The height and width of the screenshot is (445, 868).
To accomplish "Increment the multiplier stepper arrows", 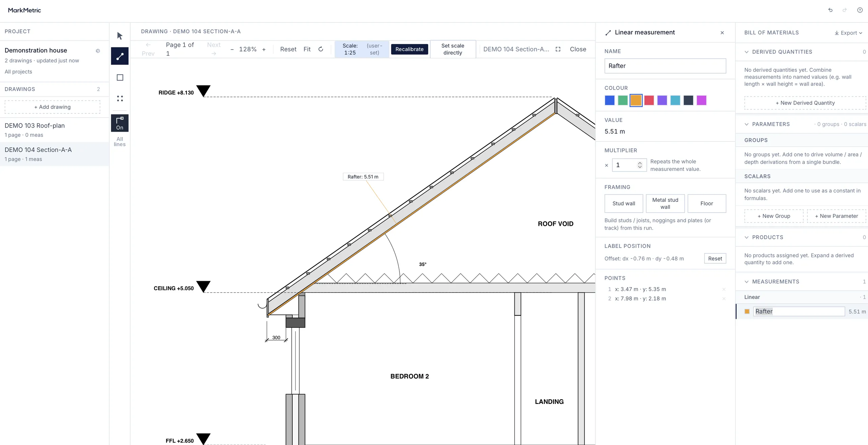I will [640, 163].
